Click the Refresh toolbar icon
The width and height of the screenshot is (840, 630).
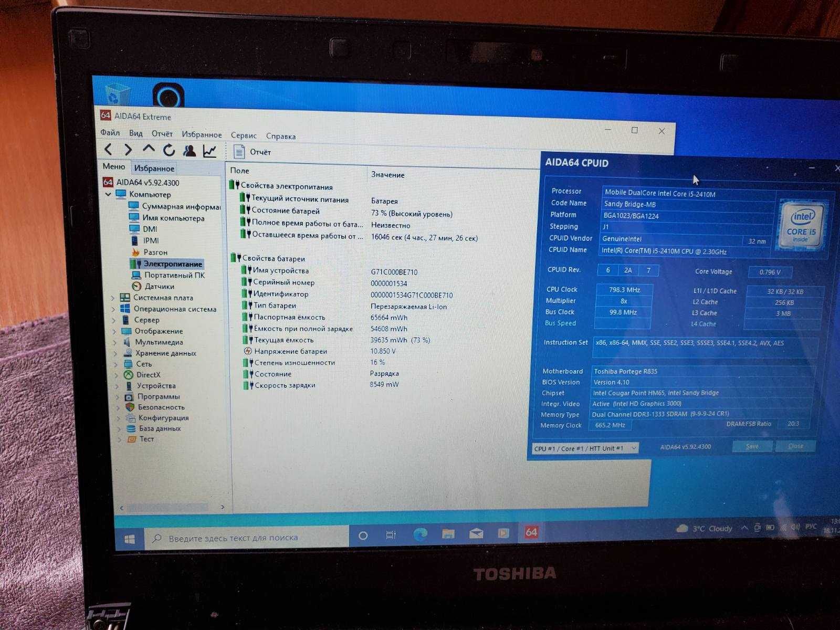[x=169, y=150]
